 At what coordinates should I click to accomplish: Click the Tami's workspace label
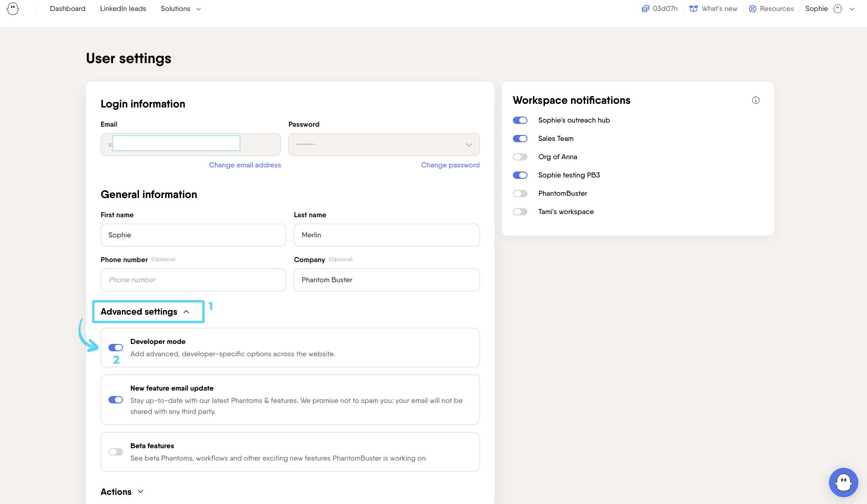[566, 212]
